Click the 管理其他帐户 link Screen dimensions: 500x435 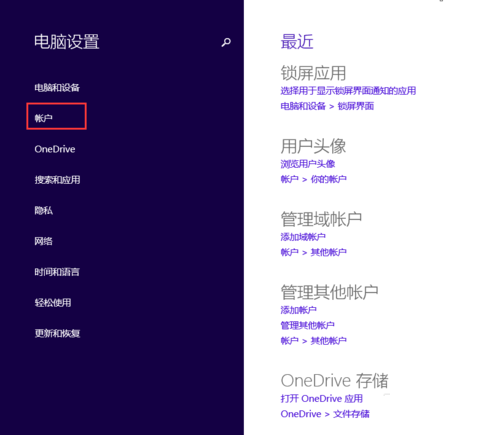pos(307,325)
